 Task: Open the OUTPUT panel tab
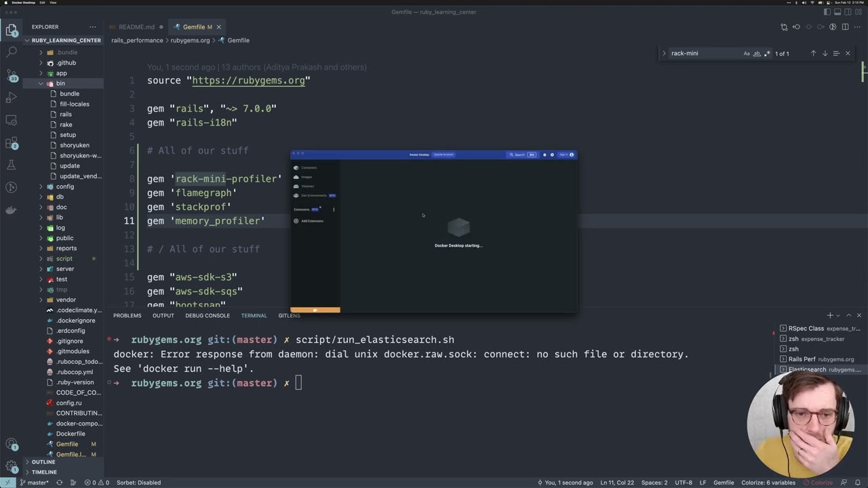(163, 315)
